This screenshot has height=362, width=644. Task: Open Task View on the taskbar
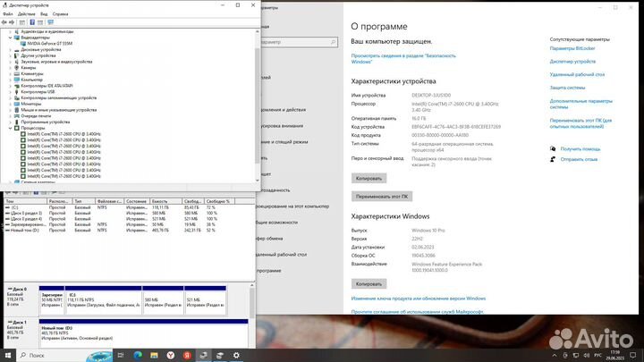(x=121, y=356)
